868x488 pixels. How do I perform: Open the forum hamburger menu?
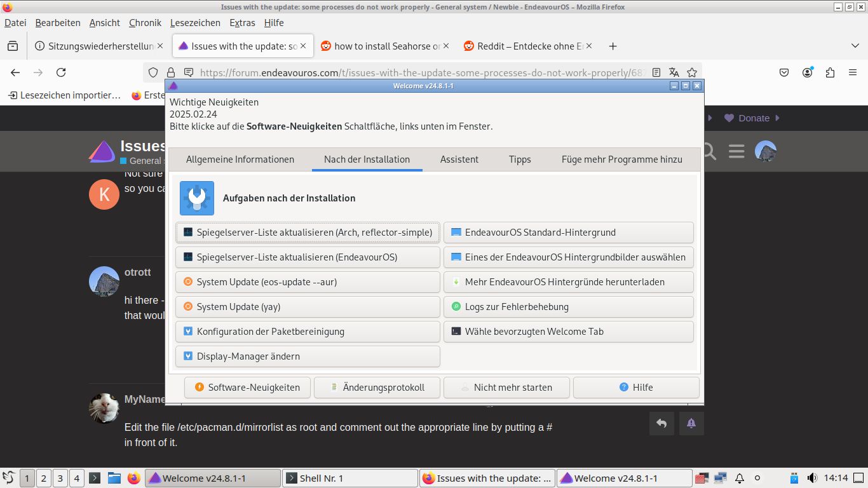pos(736,151)
